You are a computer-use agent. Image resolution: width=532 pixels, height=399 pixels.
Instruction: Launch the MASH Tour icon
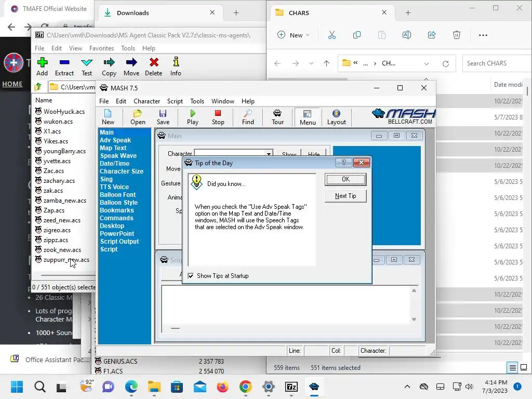(x=277, y=117)
